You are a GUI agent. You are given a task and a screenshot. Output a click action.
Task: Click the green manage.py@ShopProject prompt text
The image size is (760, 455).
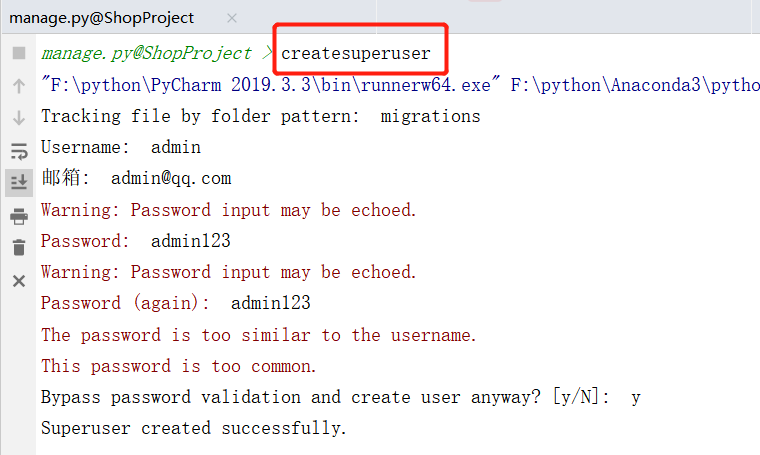(146, 53)
